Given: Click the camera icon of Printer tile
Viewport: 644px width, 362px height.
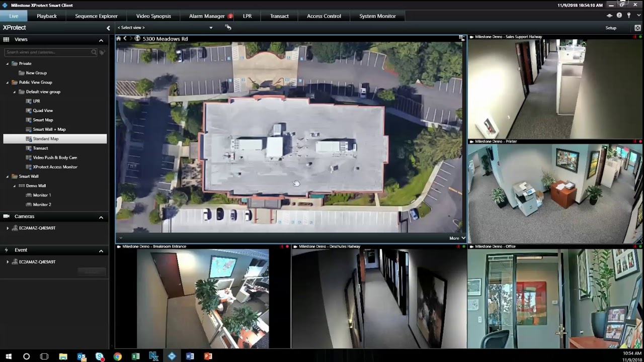Looking at the screenshot, I should (x=471, y=142).
